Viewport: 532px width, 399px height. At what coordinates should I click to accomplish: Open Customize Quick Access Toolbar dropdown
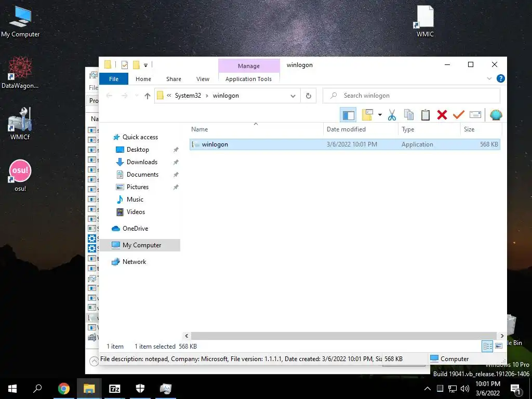tap(145, 65)
